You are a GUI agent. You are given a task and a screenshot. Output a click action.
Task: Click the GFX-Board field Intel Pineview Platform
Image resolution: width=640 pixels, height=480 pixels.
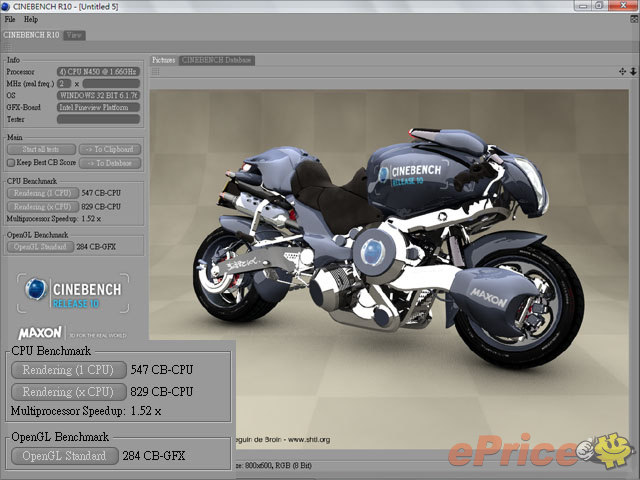click(x=98, y=107)
